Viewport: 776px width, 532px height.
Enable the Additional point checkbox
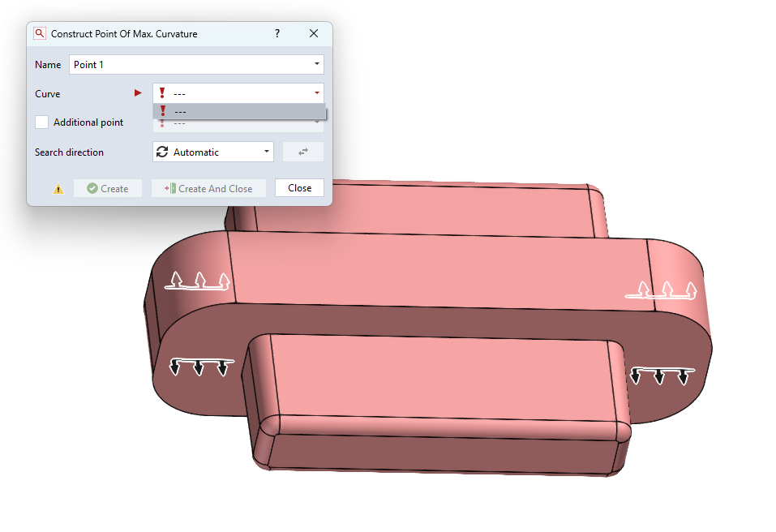tap(41, 122)
